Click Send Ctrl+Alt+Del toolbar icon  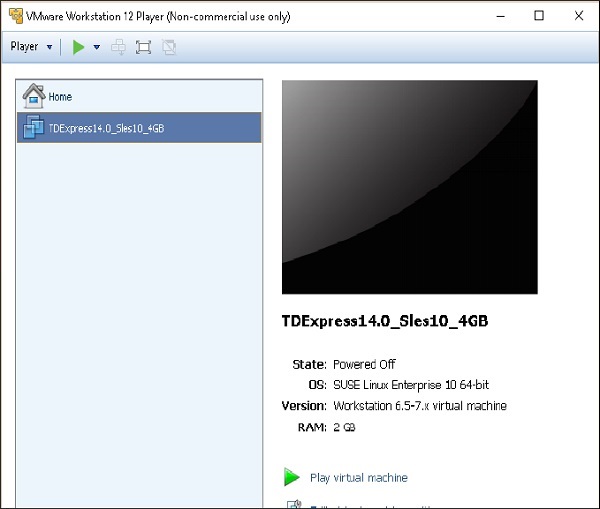[118, 47]
